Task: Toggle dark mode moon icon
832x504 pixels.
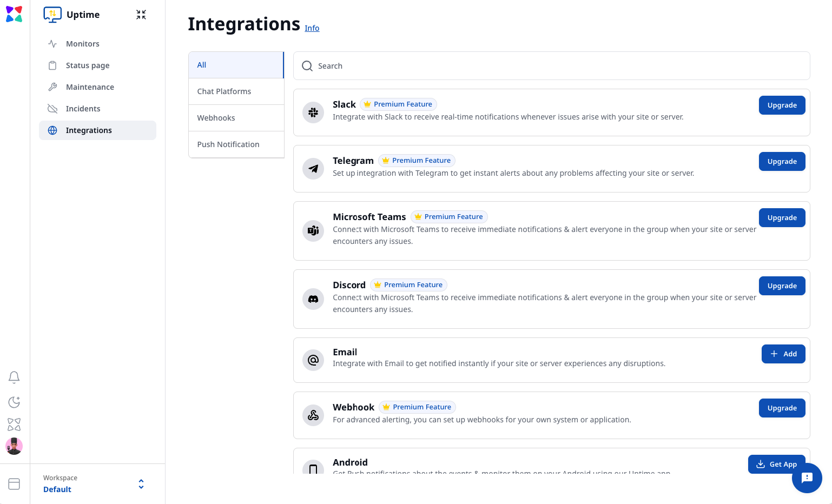Action: coord(14,402)
